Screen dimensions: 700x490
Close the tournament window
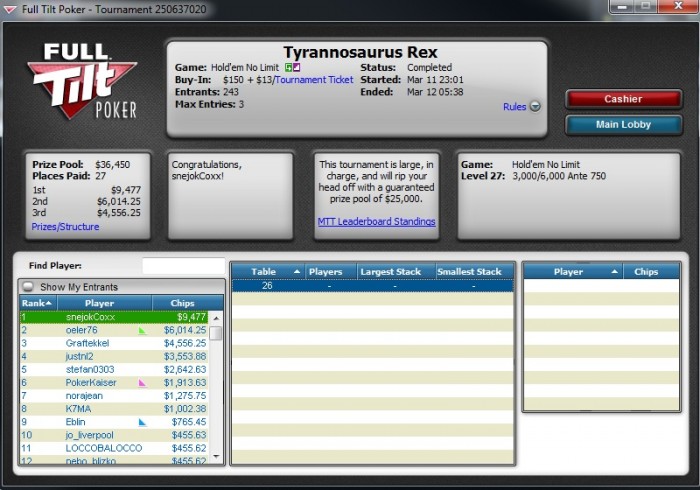pos(678,6)
